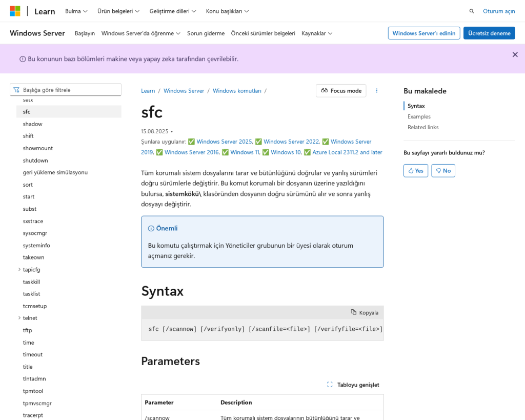Click the thumbs-down No button

click(x=443, y=171)
